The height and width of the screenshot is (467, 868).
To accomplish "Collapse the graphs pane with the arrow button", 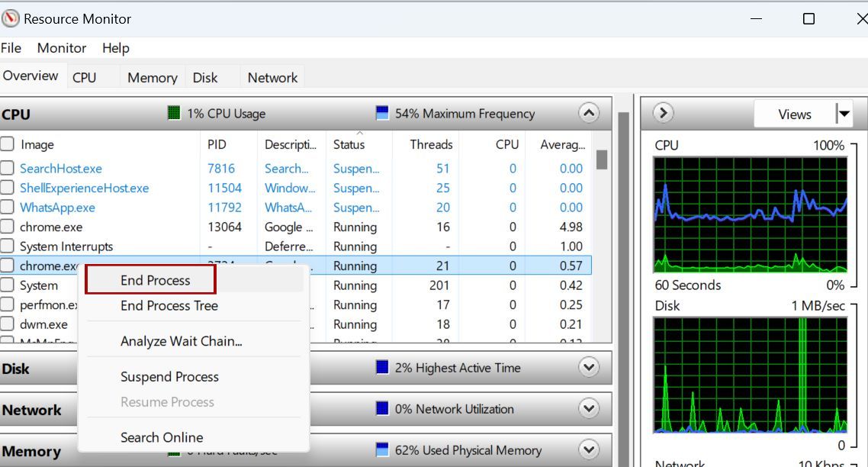I will (664, 114).
